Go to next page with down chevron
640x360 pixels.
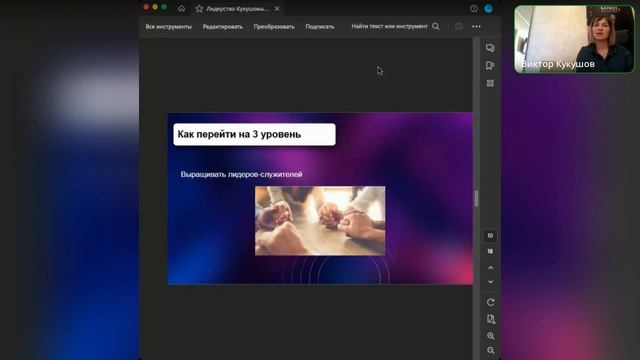point(491,282)
